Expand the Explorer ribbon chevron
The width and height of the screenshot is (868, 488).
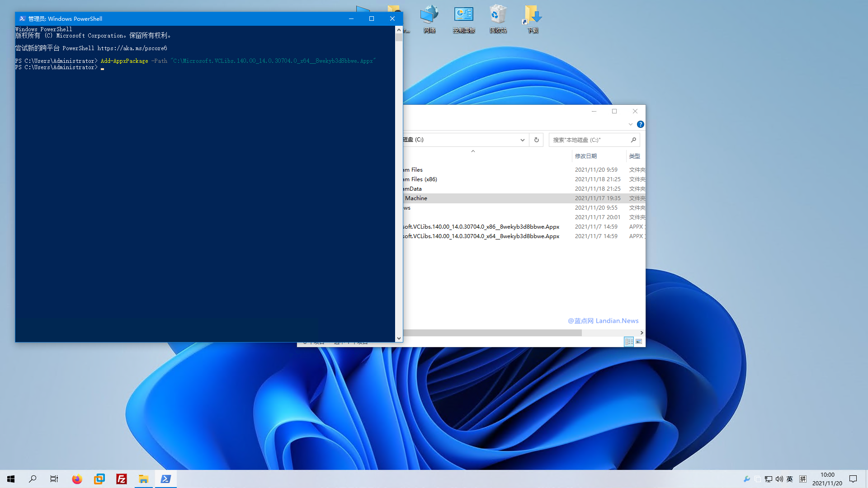coord(630,124)
